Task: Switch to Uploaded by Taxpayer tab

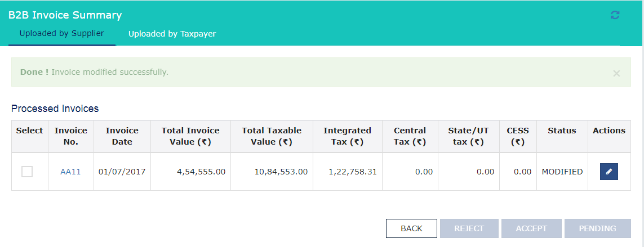Action: tap(172, 34)
